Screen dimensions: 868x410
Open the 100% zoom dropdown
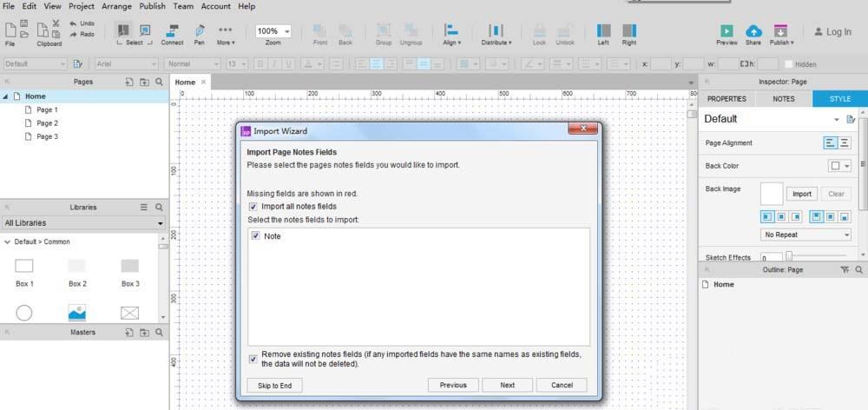click(273, 30)
